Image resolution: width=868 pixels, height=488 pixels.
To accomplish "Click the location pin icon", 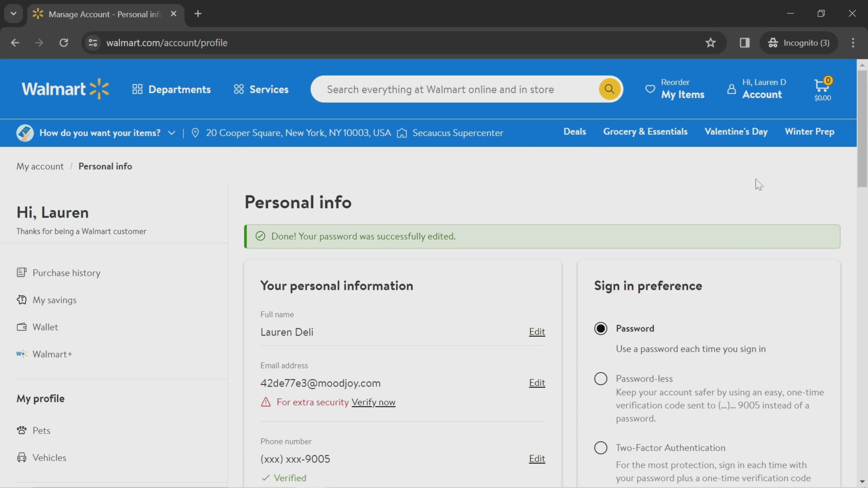I will [195, 133].
